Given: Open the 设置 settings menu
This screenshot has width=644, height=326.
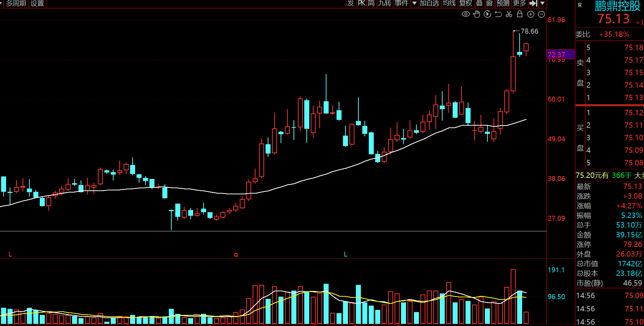Looking at the screenshot, I should [37, 3].
